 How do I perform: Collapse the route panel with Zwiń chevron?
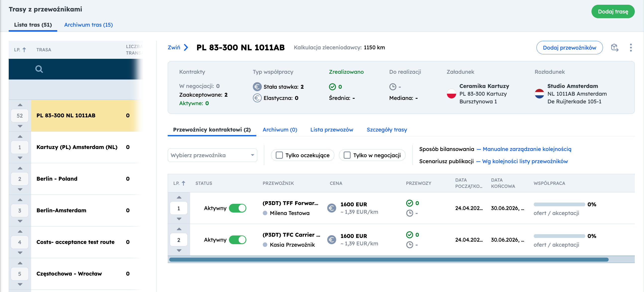click(x=186, y=48)
